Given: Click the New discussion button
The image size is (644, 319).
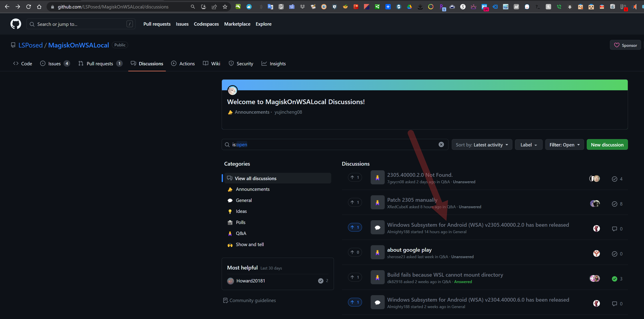Looking at the screenshot, I should (607, 145).
